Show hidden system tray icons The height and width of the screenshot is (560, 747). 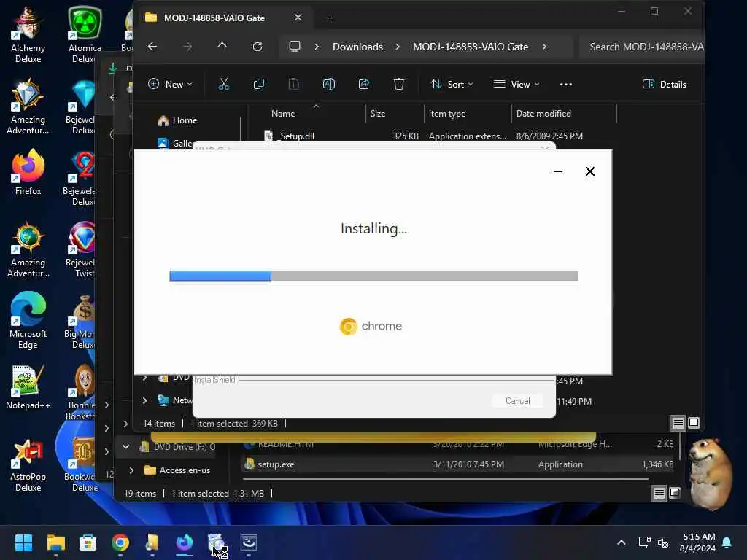point(622,542)
